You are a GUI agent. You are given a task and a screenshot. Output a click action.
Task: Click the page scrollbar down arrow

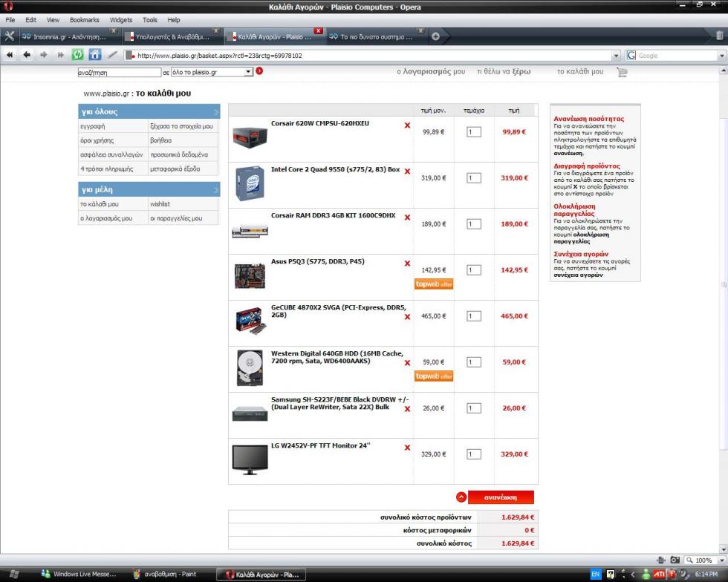pyautogui.click(x=724, y=549)
